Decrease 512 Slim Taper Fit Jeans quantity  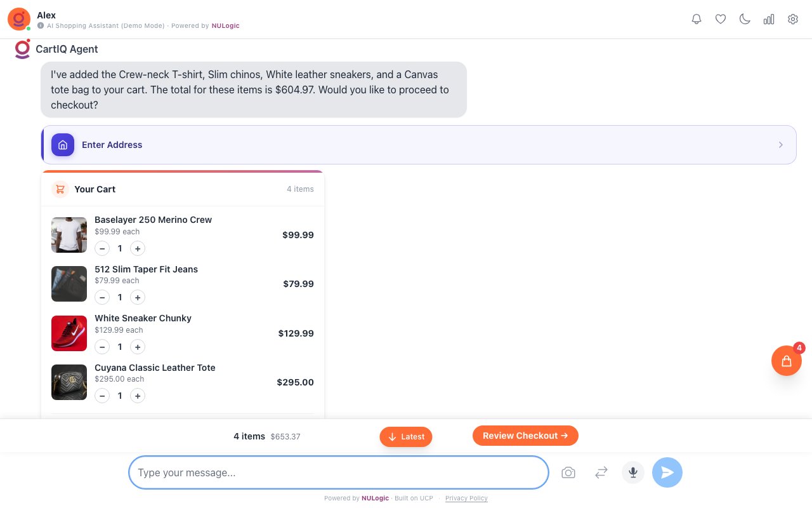pyautogui.click(x=102, y=297)
